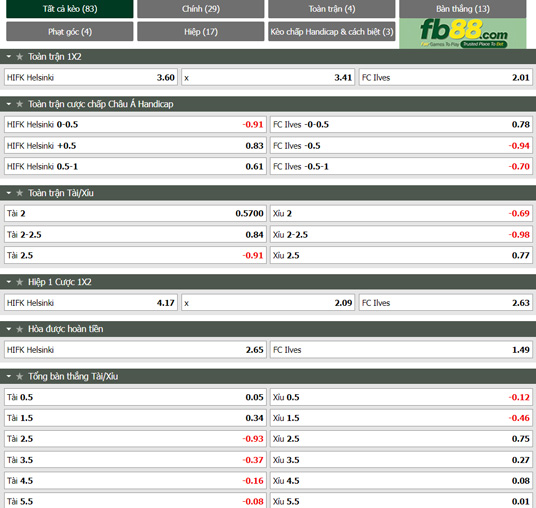Image resolution: width=536 pixels, height=508 pixels.
Task: Choose Tài 3.5 at -0.37
Action: (x=135, y=460)
